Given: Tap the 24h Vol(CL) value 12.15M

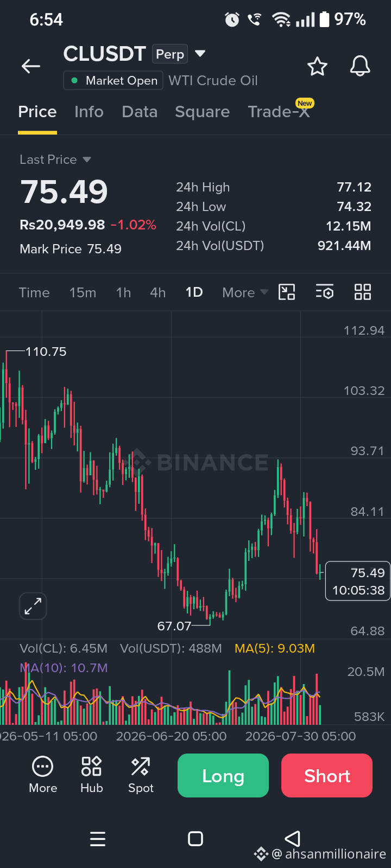Looking at the screenshot, I should 349,226.
